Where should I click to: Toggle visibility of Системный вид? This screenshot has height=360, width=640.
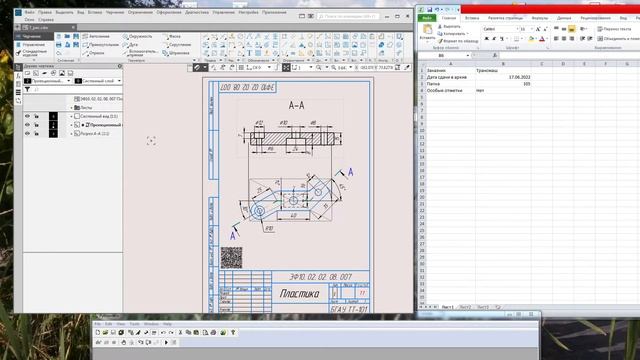point(27,116)
